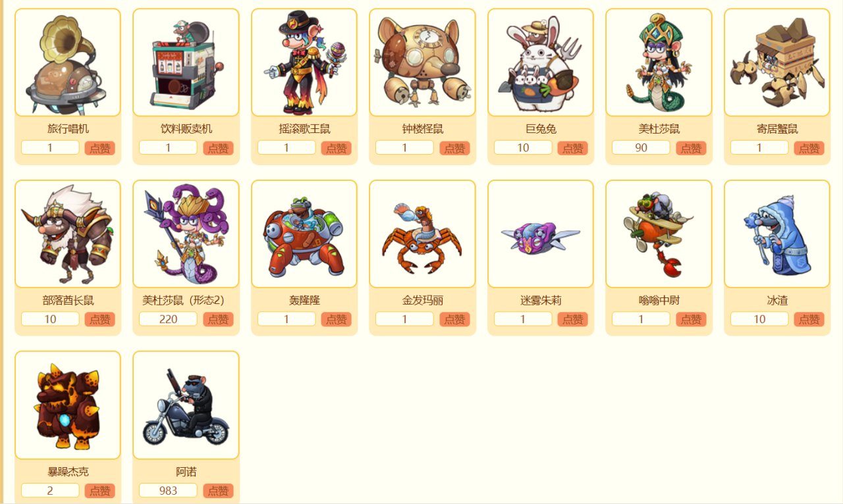Click 点赞 button under 美杜莎鼠
This screenshot has height=504, width=843.
click(691, 148)
